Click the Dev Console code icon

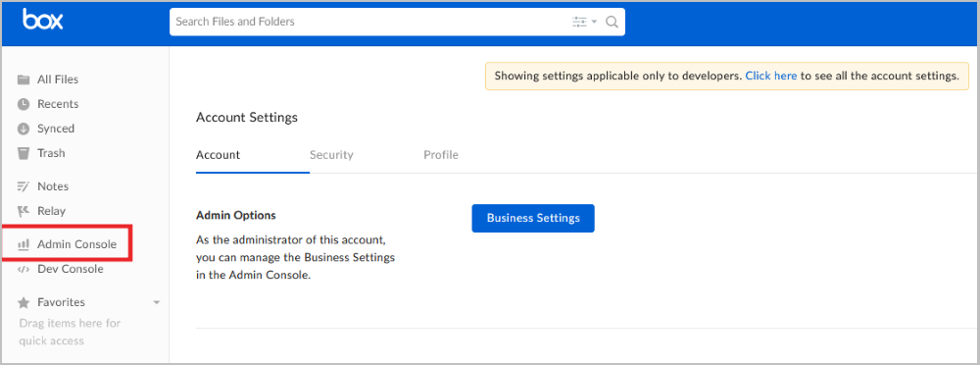[24, 269]
